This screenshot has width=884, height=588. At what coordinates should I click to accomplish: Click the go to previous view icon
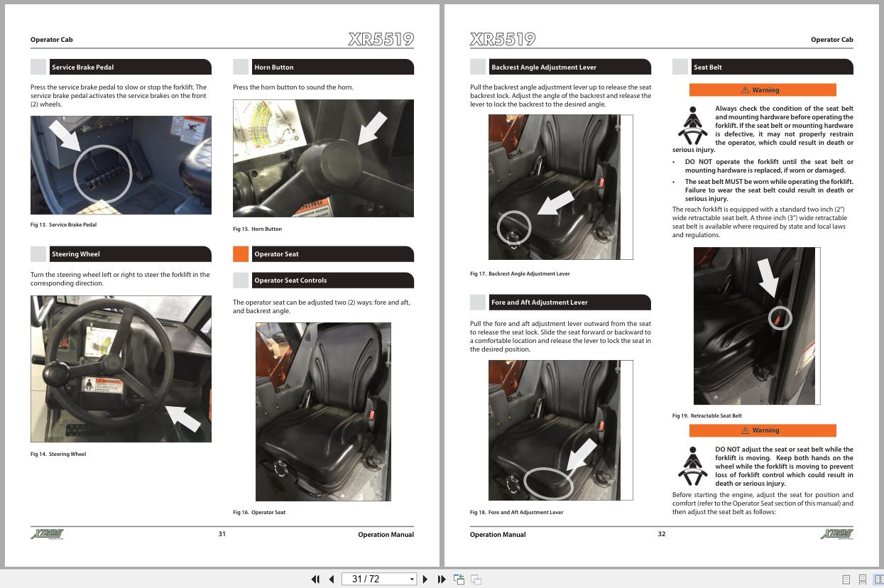459,579
